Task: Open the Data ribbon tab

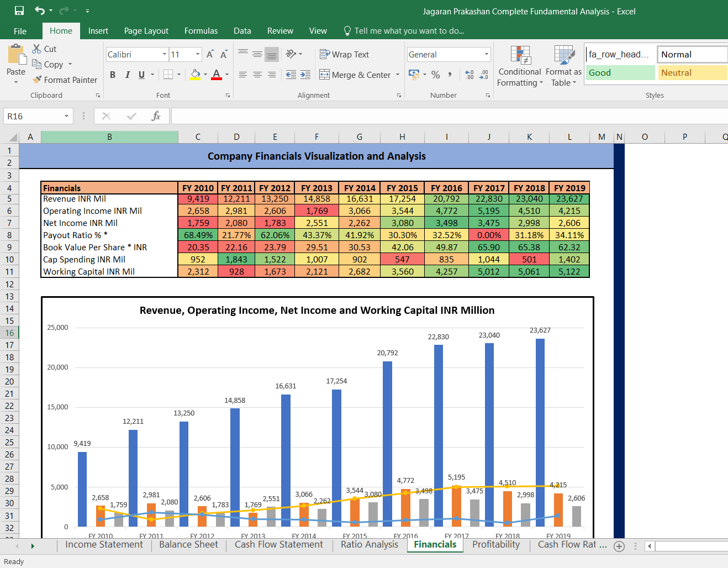Action: [x=242, y=31]
